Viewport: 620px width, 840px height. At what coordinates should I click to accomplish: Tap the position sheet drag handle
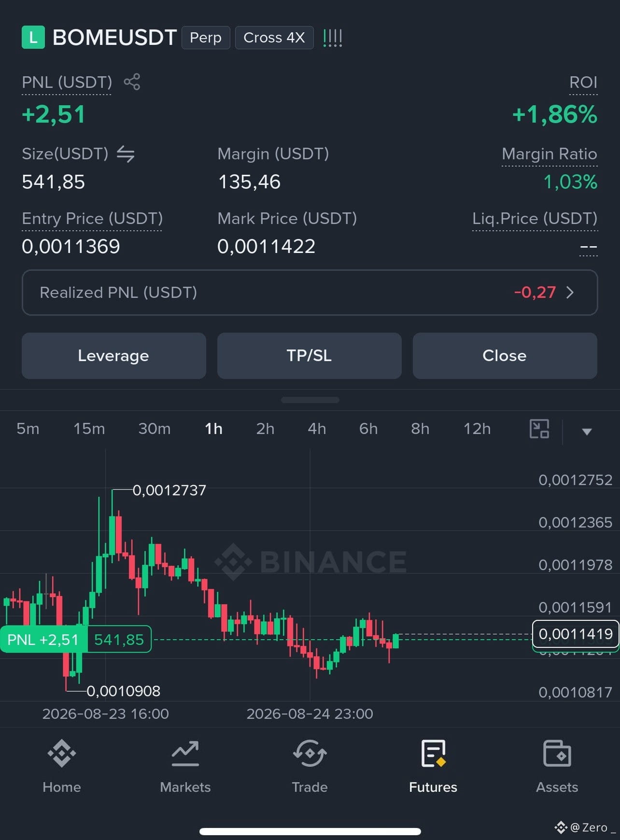tap(310, 400)
